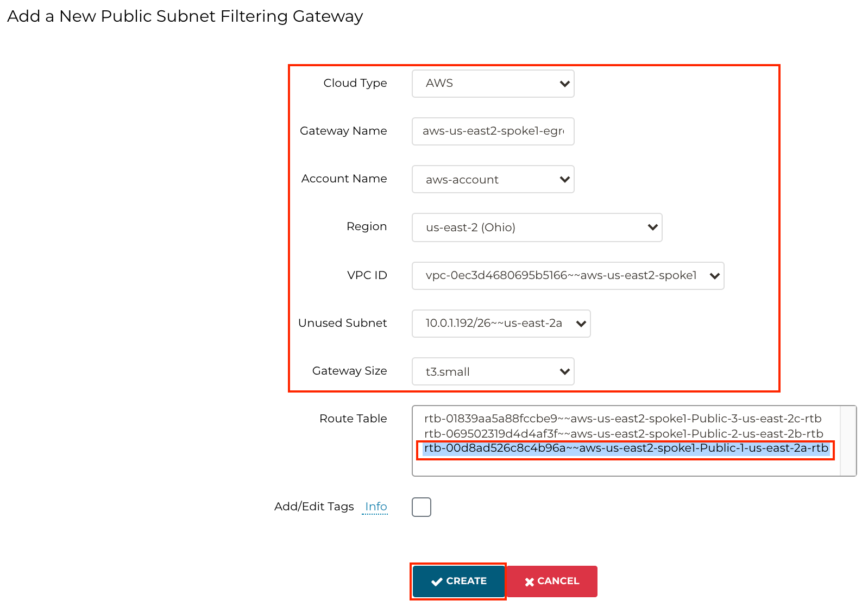The height and width of the screenshot is (607, 868).
Task: Open the Cloud Type dropdown
Action: point(492,84)
